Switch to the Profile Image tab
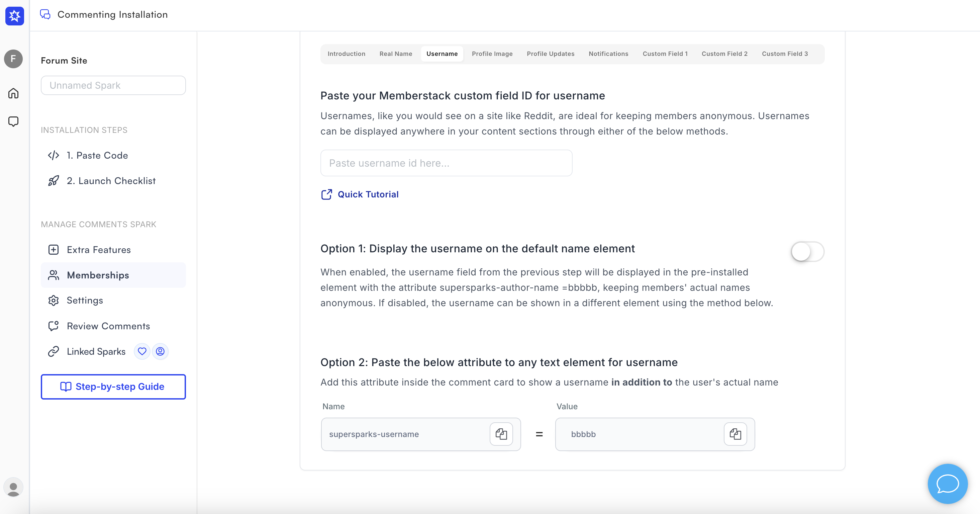Viewport: 980px width, 514px height. [x=492, y=54]
